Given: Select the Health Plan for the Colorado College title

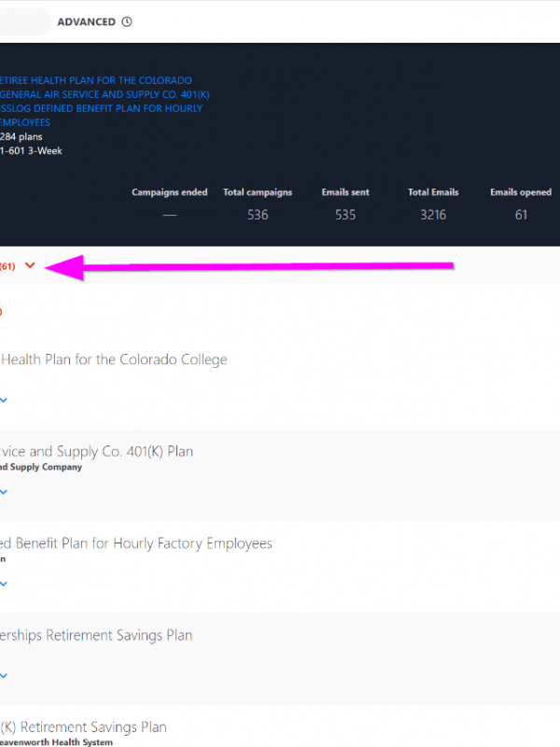Looking at the screenshot, I should point(113,359).
